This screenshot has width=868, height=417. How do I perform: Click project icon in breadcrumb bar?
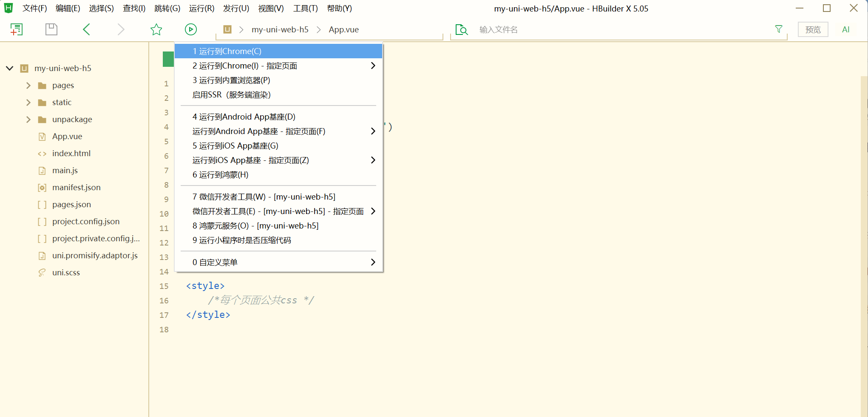coord(227,29)
